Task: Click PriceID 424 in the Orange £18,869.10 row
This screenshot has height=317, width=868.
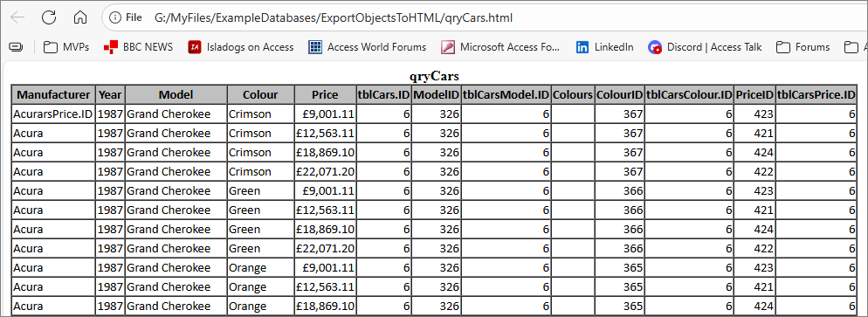Action: coord(754,306)
